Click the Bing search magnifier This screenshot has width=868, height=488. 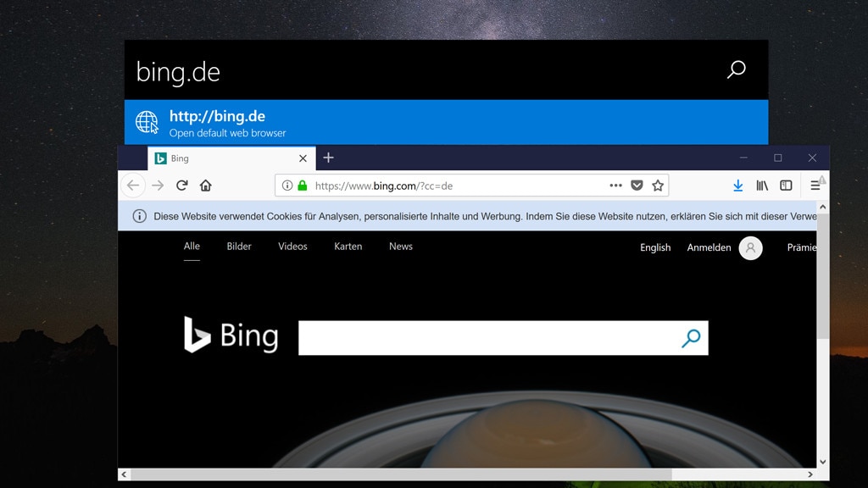[689, 337]
